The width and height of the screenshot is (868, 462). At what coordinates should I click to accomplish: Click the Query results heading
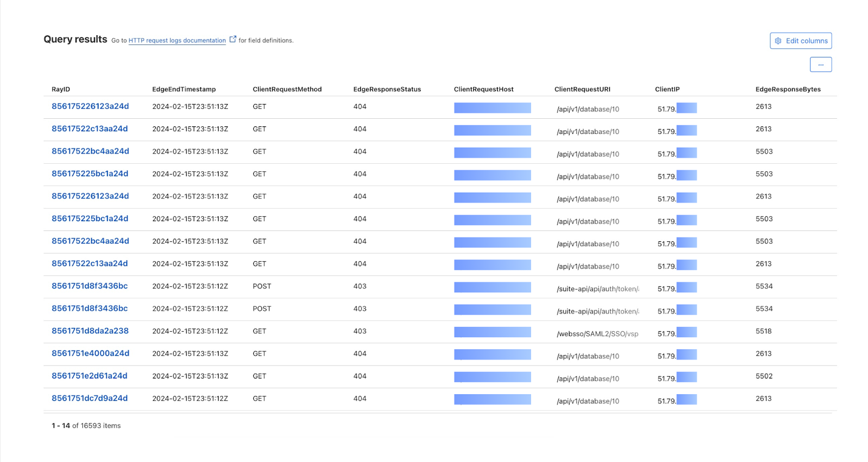pos(75,39)
